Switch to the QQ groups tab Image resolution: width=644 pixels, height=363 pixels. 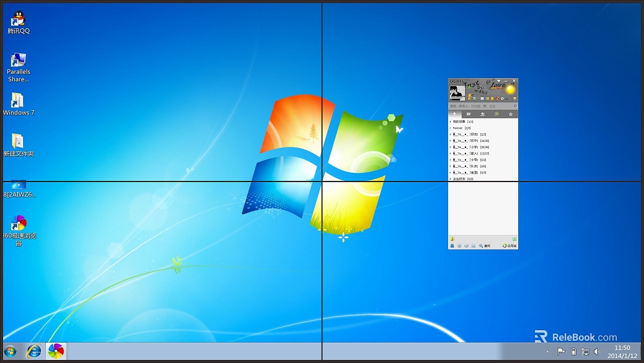[483, 114]
